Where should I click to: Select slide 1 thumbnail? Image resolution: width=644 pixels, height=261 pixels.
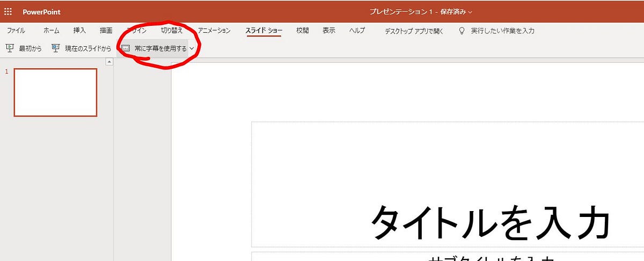click(x=55, y=92)
